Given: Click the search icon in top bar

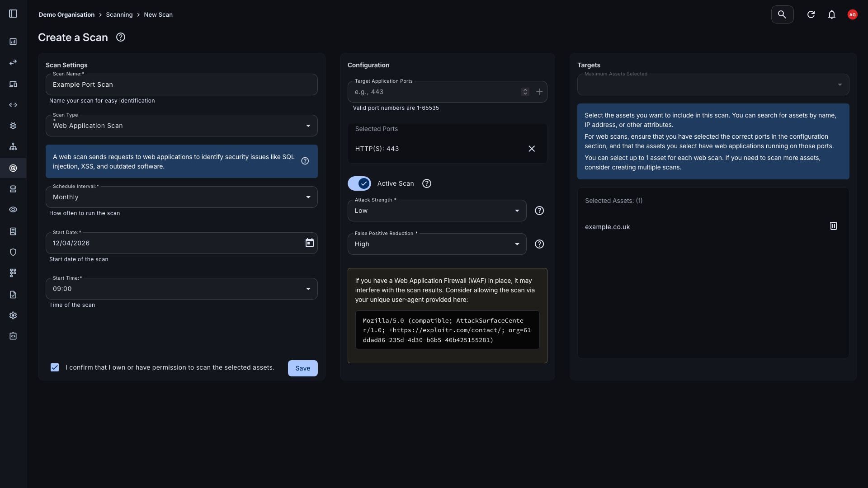Looking at the screenshot, I should (782, 14).
